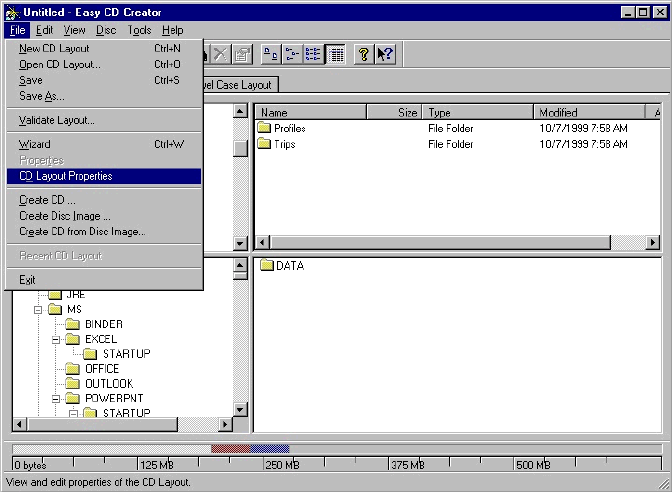Open the File menu
Viewport: 672px width, 492px height.
(18, 30)
